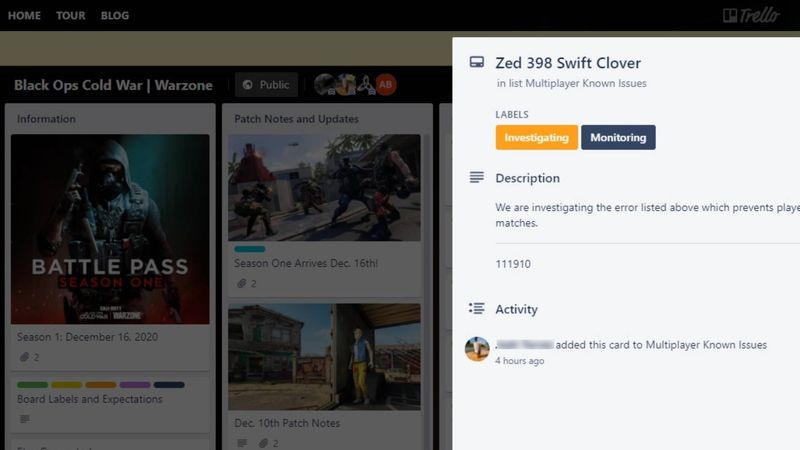Open the third board member avatar
800x450 pixels.
coord(366,85)
